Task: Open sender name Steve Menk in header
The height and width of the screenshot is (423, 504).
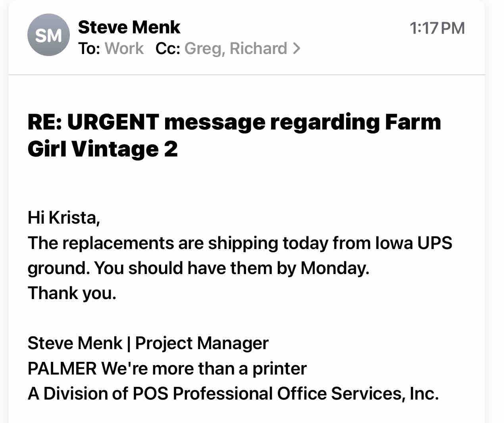Action: pos(129,27)
